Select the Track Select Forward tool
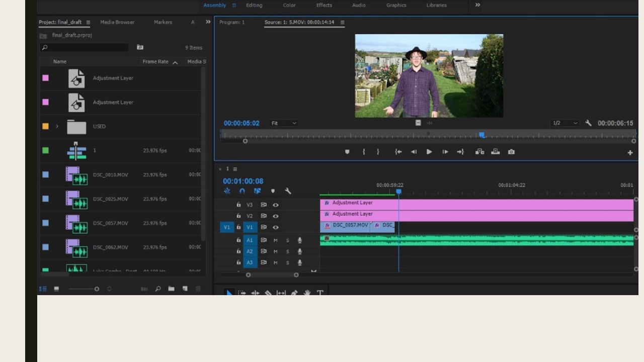This screenshot has width=644, height=362. click(242, 293)
